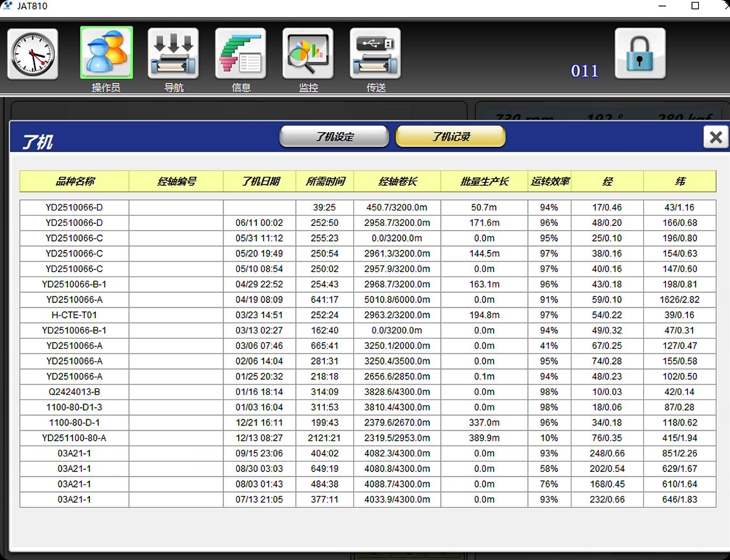Click the 批量生产长 column header
The image size is (730, 560).
click(484, 181)
